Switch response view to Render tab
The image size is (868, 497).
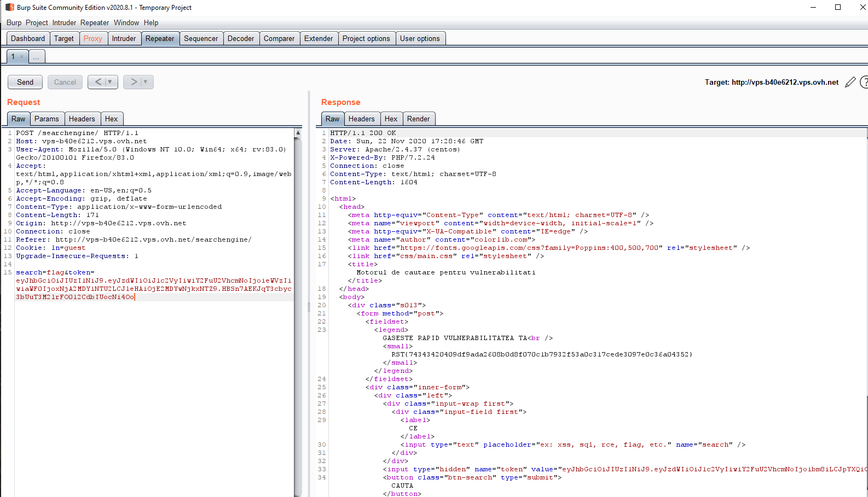click(418, 119)
